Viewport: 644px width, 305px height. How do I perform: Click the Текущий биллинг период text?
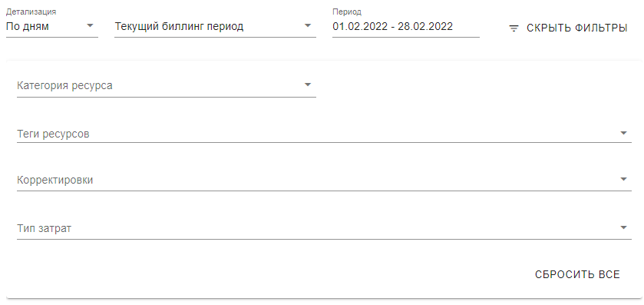click(x=179, y=27)
